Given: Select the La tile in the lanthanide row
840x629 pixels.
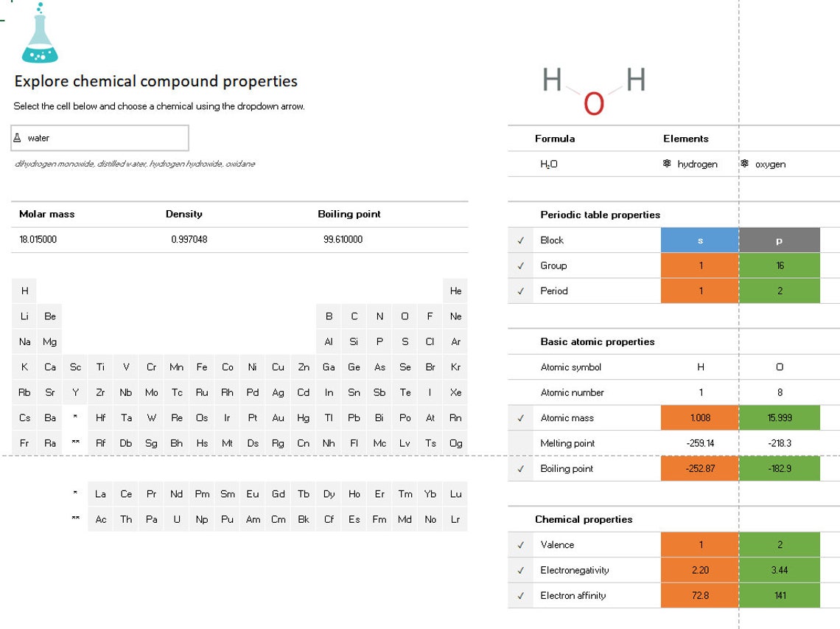Looking at the screenshot, I should (x=101, y=494).
